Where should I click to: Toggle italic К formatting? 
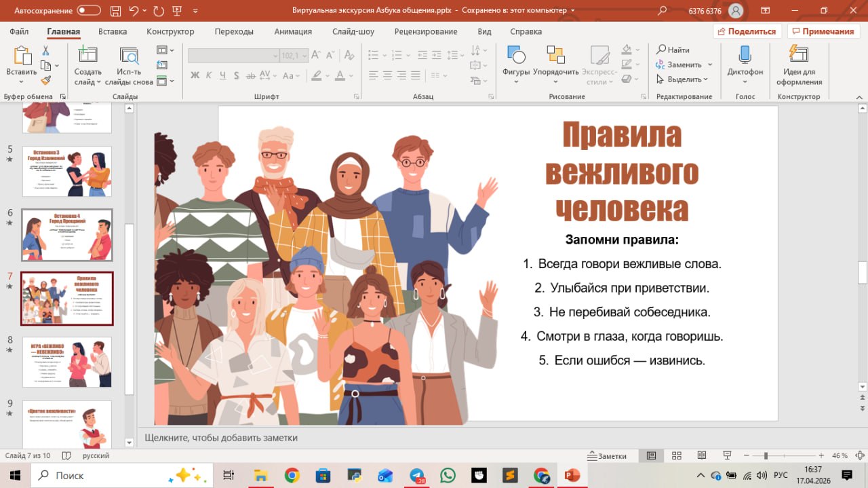[209, 75]
